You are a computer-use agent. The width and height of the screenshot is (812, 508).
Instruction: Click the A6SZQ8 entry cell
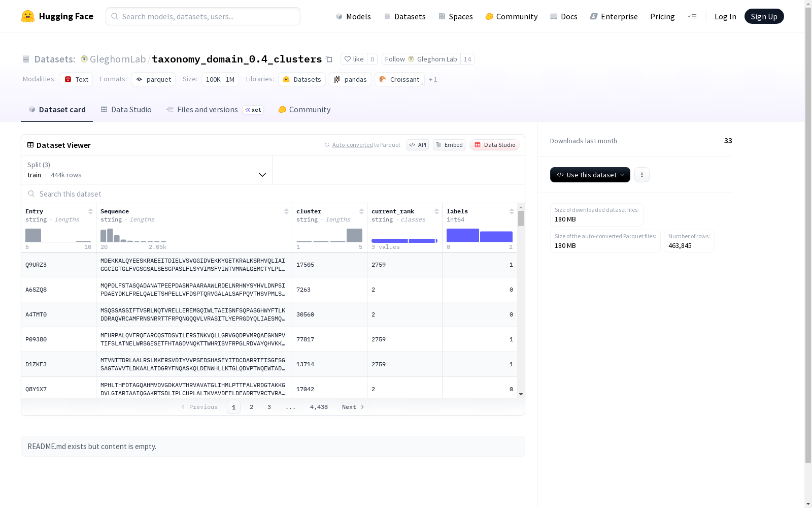pyautogui.click(x=59, y=290)
